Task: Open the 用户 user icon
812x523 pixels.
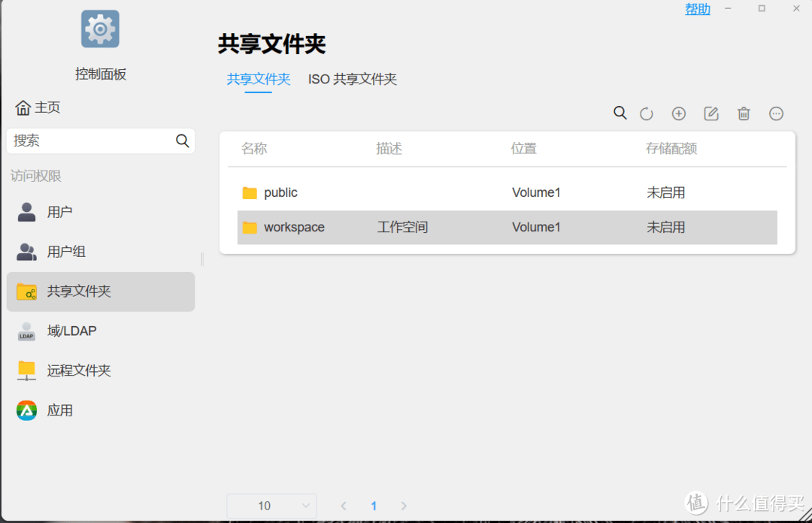Action: click(26, 212)
